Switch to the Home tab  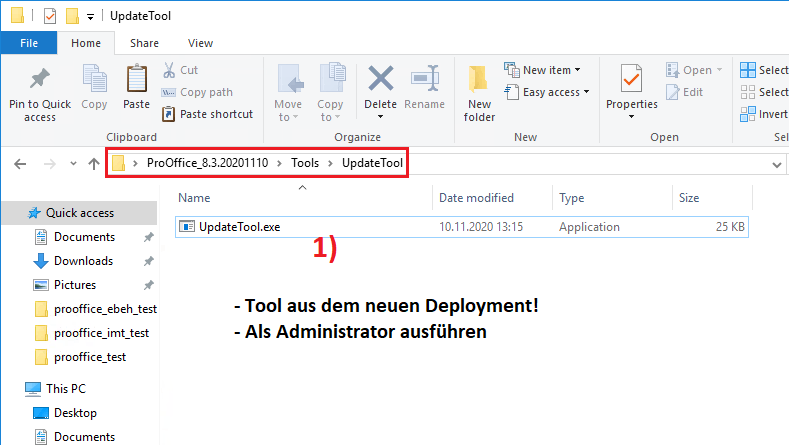(86, 43)
